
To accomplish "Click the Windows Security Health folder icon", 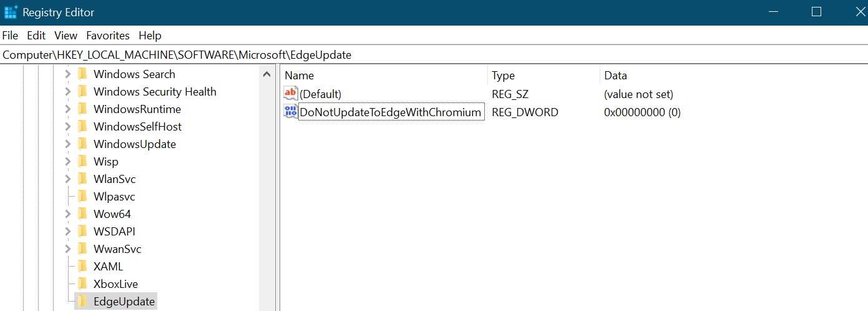I will 82,91.
